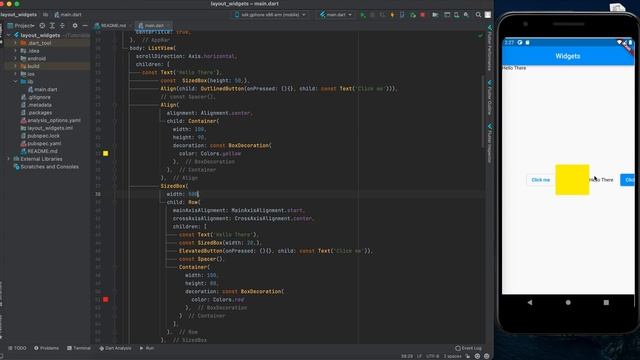Run the app with the green Run icon

tap(362, 15)
